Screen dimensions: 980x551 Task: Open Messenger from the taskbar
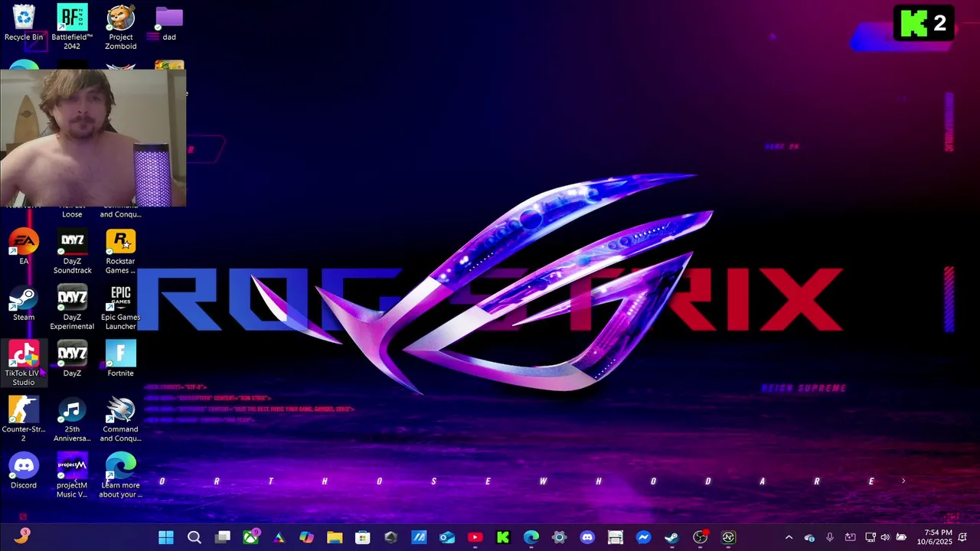[x=643, y=537]
